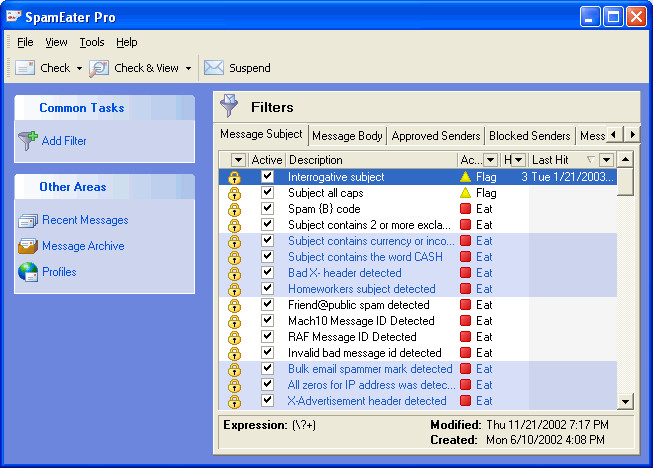Click red Eat icon for Bulk email spammer mark
Screen dimensions: 653x468
pyautogui.click(x=465, y=368)
